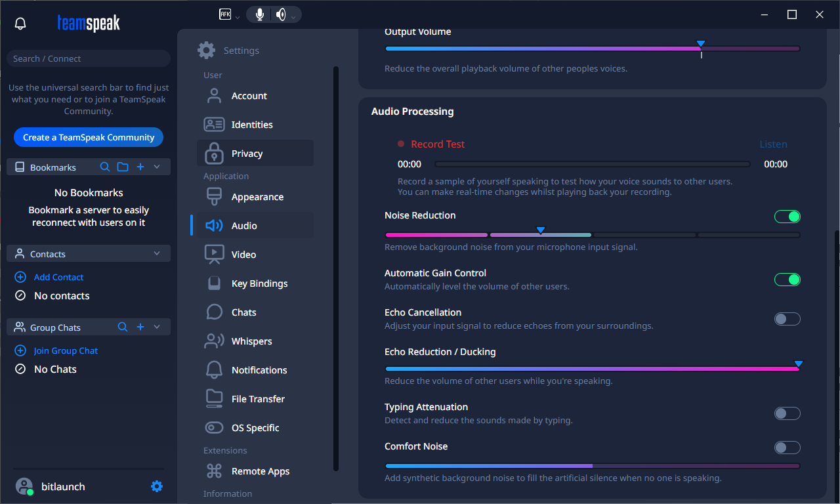The height and width of the screenshot is (504, 840).
Task: Click the Add Contact link
Action: (x=58, y=277)
